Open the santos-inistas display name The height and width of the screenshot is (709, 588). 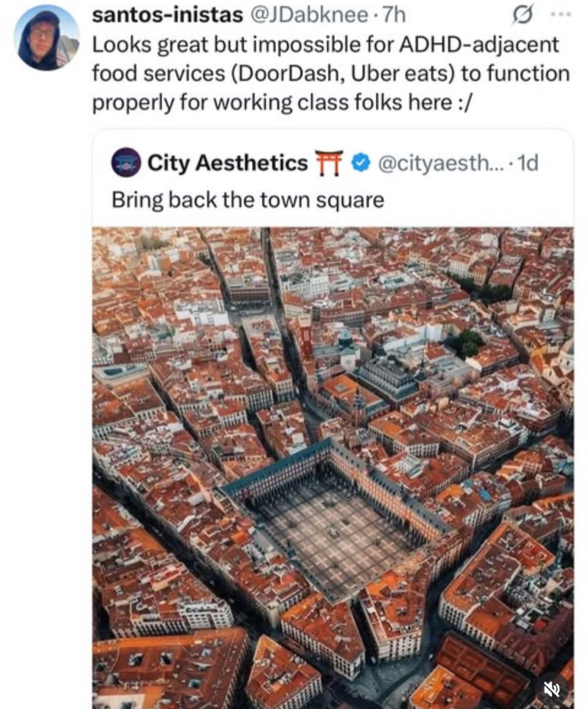(x=167, y=15)
